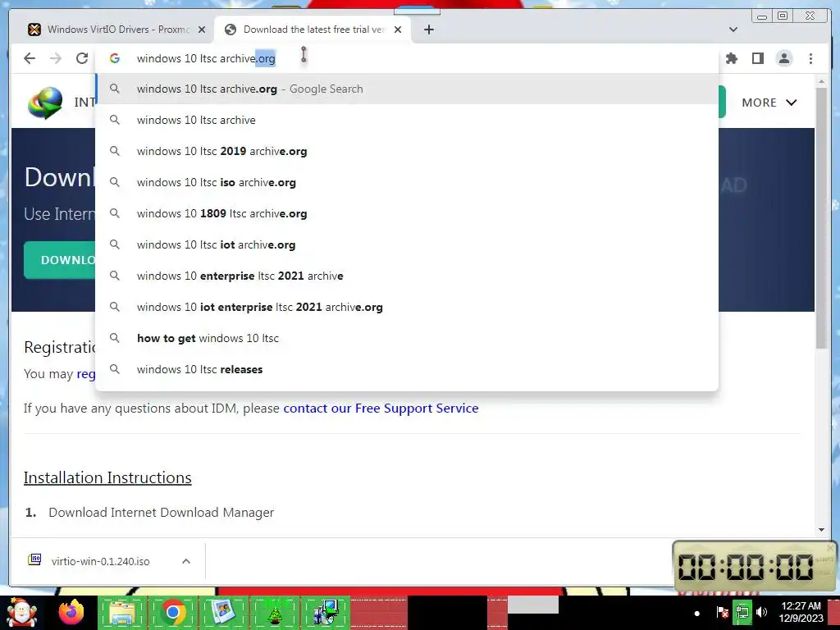Open the Chrome three-dot menu

(810, 58)
